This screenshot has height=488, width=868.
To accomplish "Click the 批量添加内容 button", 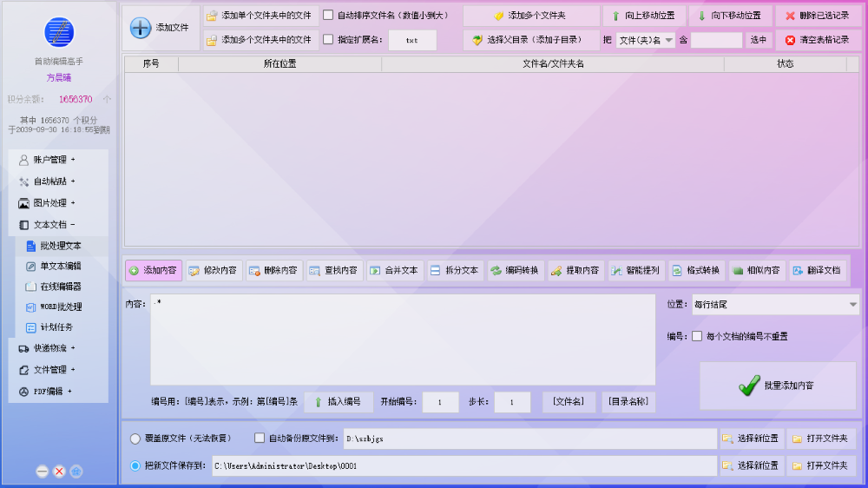I will pyautogui.click(x=778, y=386).
